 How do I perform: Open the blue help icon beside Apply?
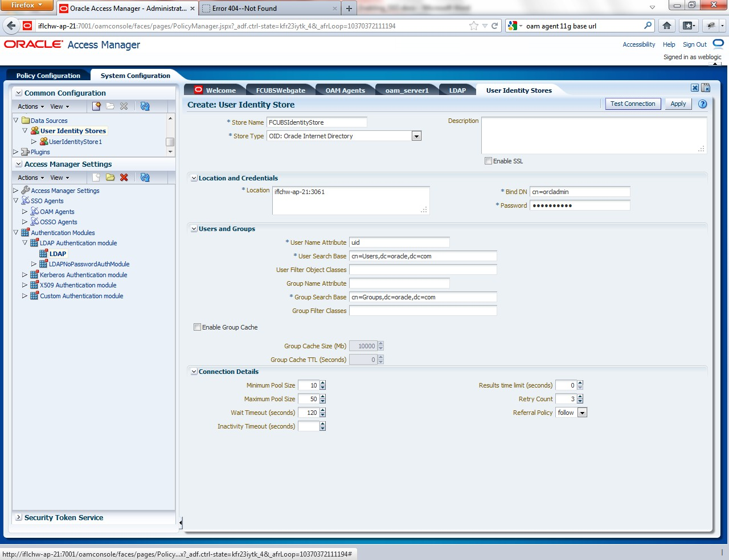703,104
